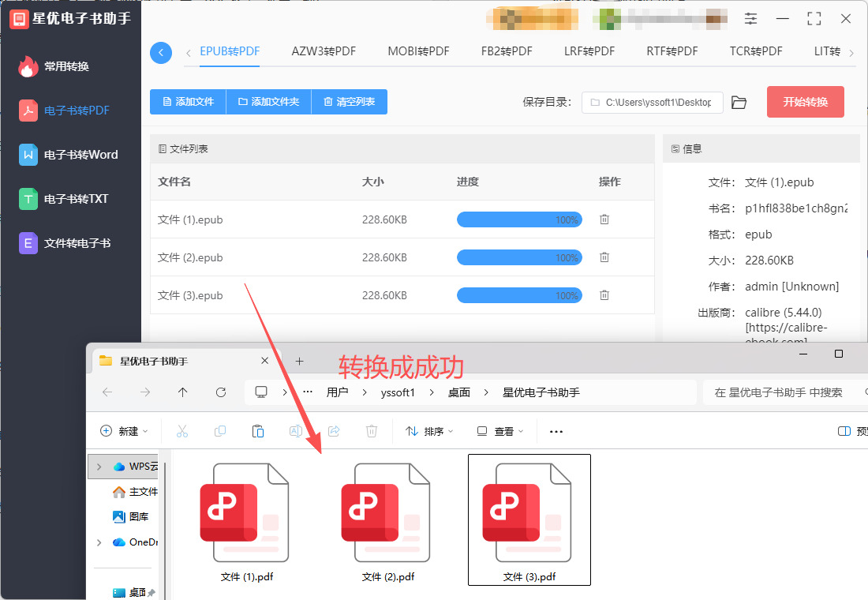Viewport: 868px width, 600px height.
Task: Click the 清空列表 button
Action: point(349,102)
